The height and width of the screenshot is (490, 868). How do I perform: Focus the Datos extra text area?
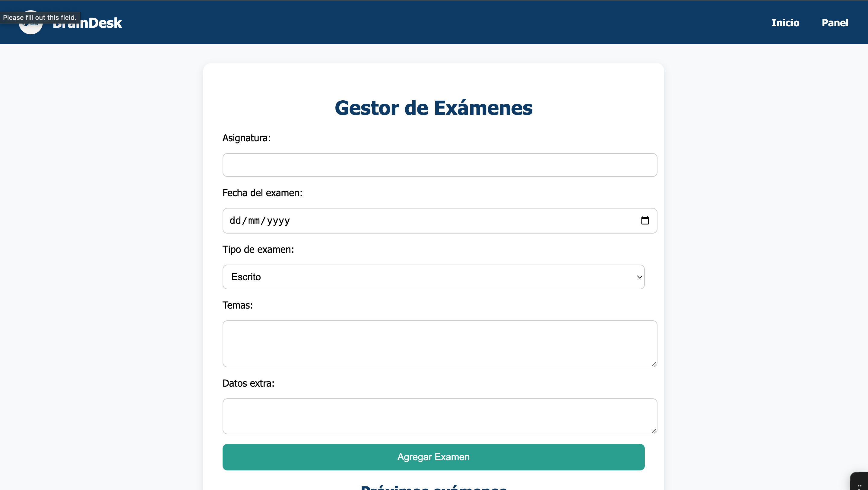440,416
